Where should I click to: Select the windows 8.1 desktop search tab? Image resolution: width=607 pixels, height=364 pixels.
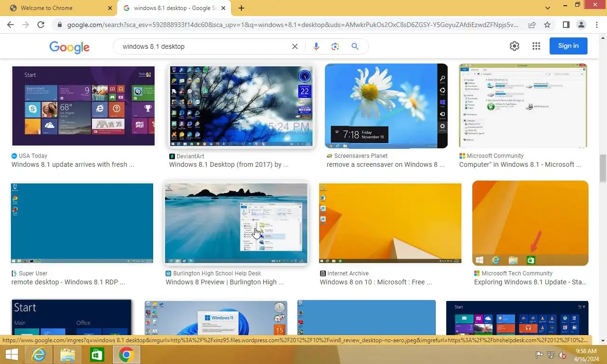click(174, 8)
